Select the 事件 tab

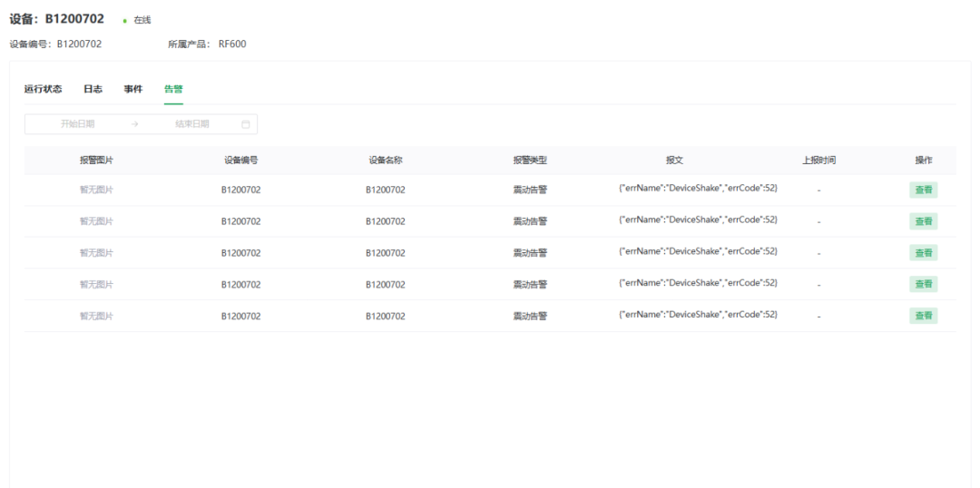pyautogui.click(x=132, y=89)
